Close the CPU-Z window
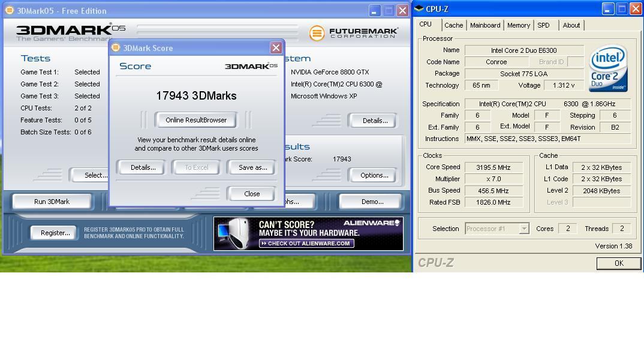644x360 pixels. click(636, 9)
